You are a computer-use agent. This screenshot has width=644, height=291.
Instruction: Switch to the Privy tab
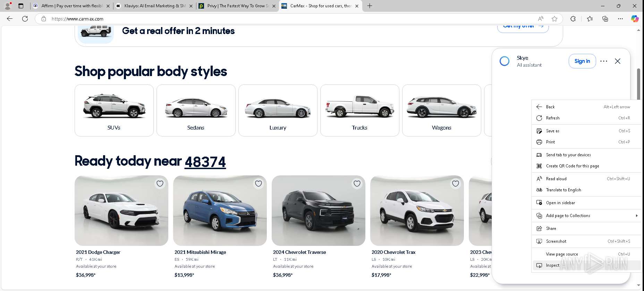point(237,6)
